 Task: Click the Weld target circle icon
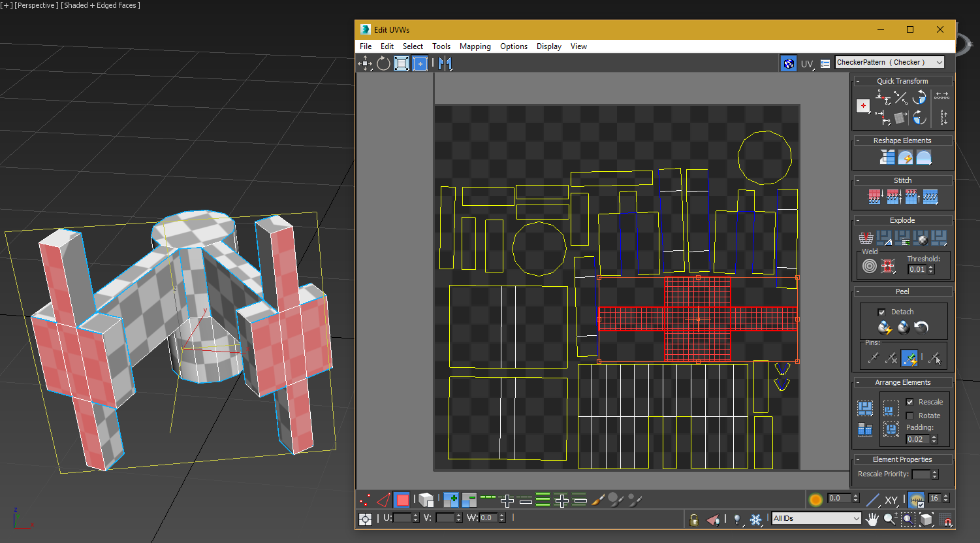coord(869,266)
